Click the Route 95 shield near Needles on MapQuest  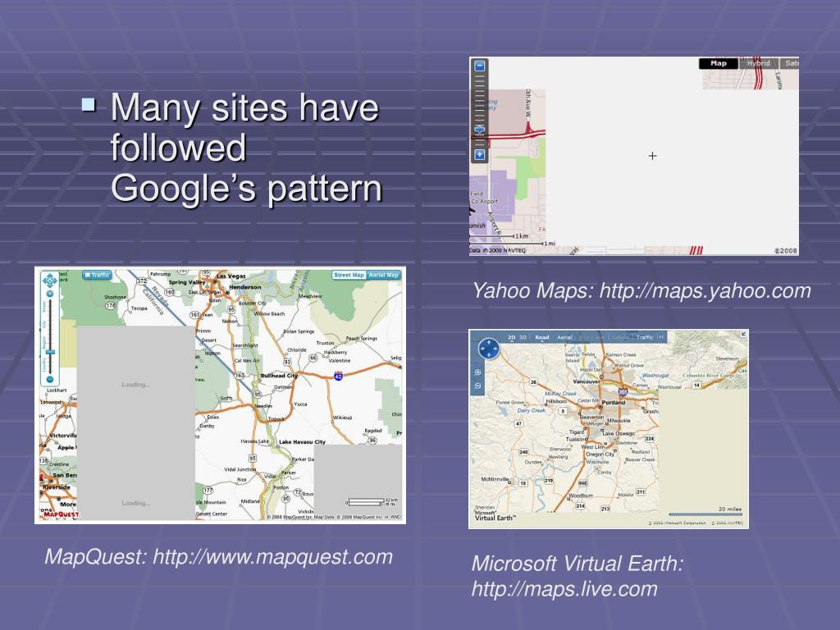tap(258, 395)
